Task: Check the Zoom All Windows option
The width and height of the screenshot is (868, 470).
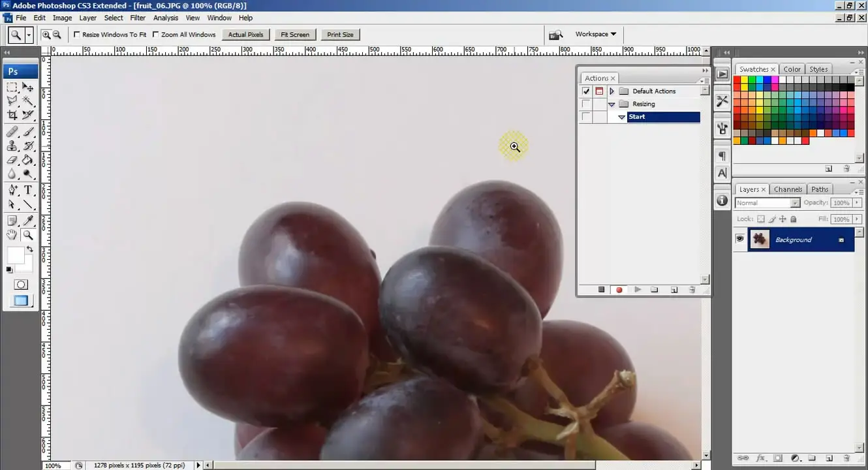Action: pyautogui.click(x=156, y=35)
